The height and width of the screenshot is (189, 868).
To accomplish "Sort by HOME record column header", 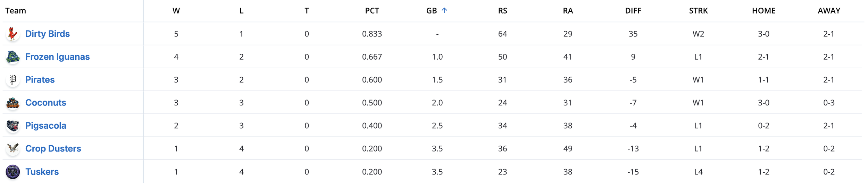I will click(763, 11).
